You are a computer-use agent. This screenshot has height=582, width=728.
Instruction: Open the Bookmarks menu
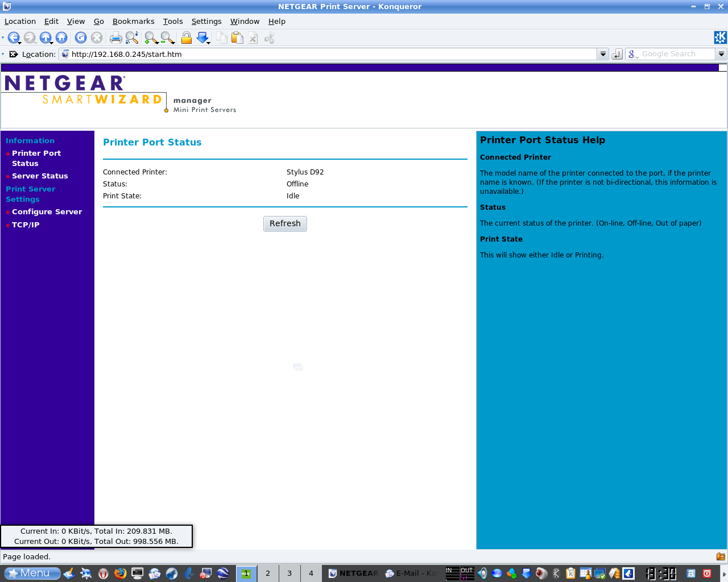(133, 22)
